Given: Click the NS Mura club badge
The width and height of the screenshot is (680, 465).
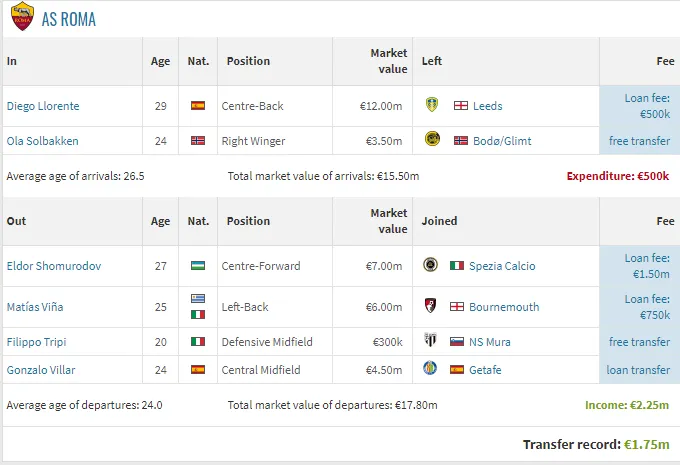Looking at the screenshot, I should pos(430,340).
